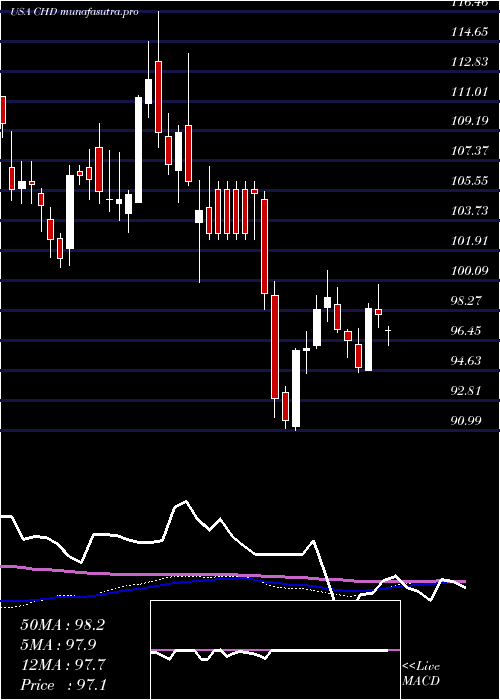Select the 105.55 axis value

(x=470, y=181)
